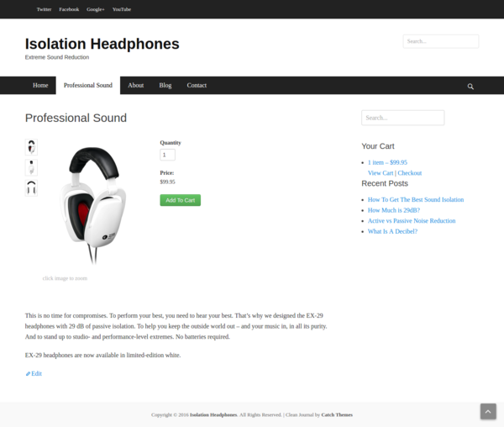Open the YouTube link in top bar

point(122,9)
